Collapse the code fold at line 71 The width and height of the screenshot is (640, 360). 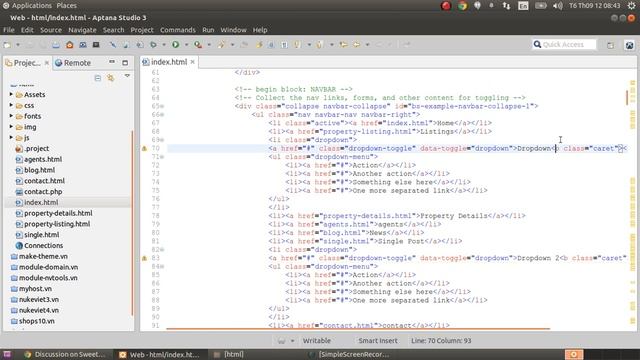[x=162, y=157]
